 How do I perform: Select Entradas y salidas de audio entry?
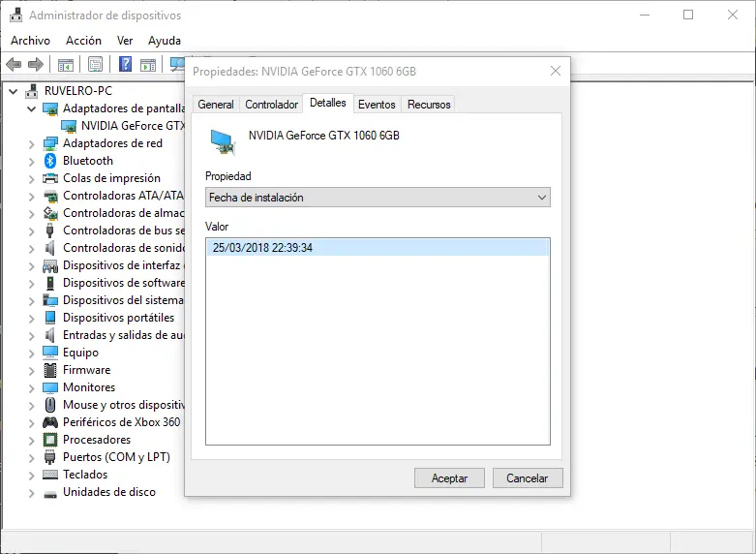click(124, 335)
